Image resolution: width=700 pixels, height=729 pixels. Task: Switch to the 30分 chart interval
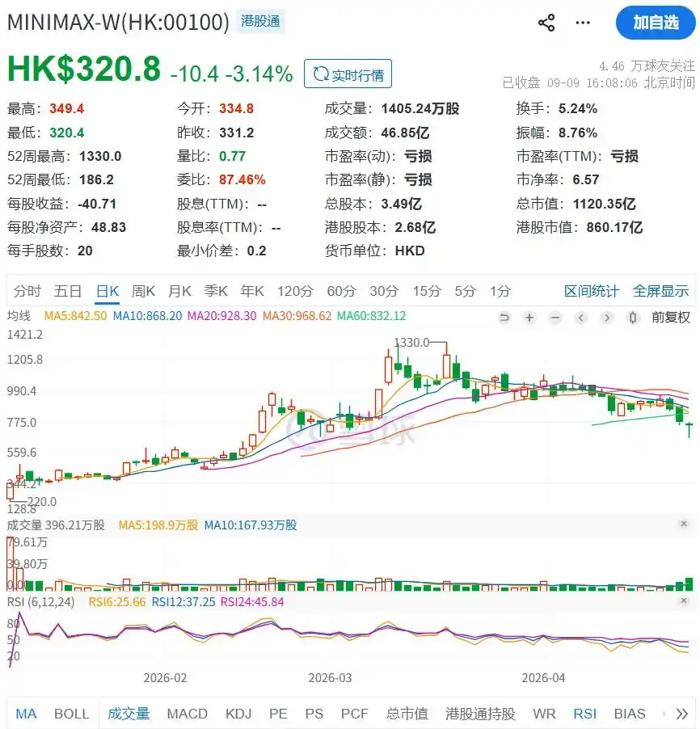384,291
